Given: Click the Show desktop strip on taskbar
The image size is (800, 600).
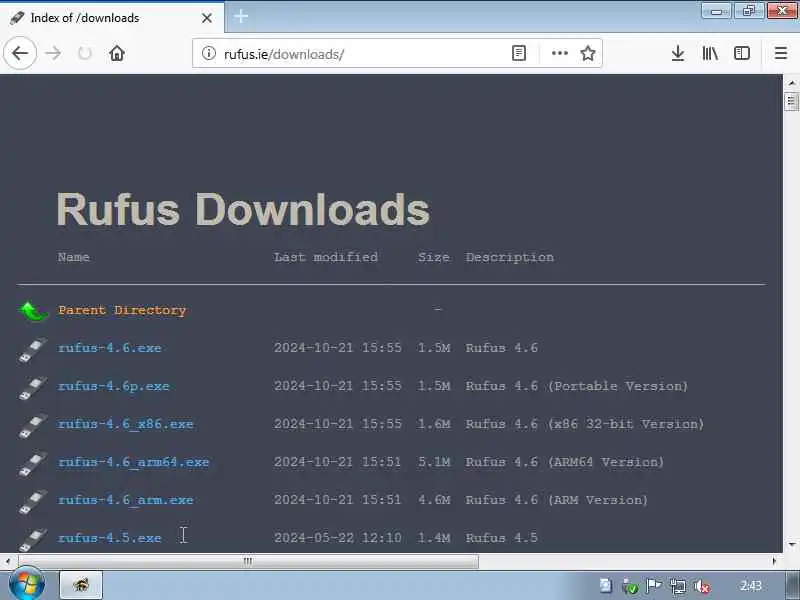Looking at the screenshot, I should click(793, 585).
